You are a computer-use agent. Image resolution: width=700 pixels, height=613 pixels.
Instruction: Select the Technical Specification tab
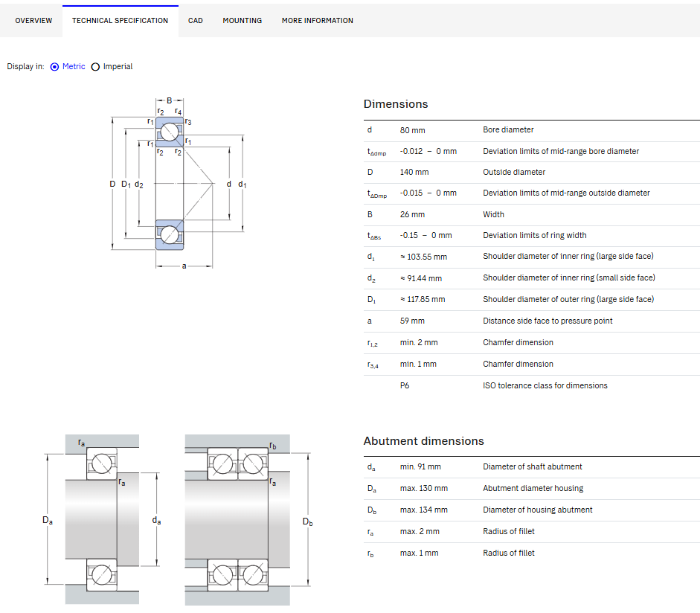click(x=120, y=21)
